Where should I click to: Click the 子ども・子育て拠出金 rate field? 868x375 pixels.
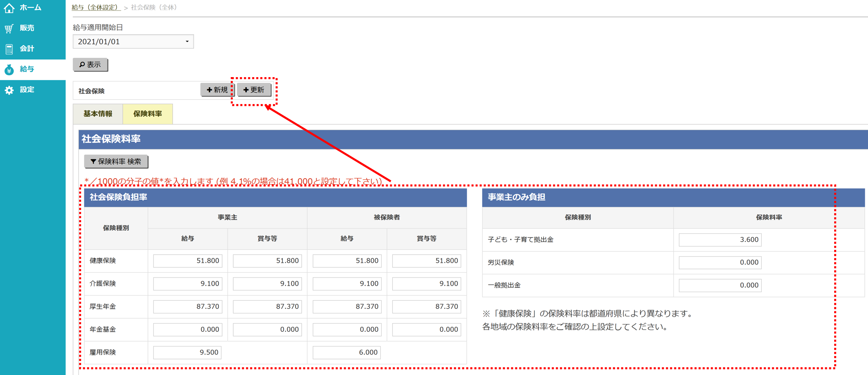[720, 240]
